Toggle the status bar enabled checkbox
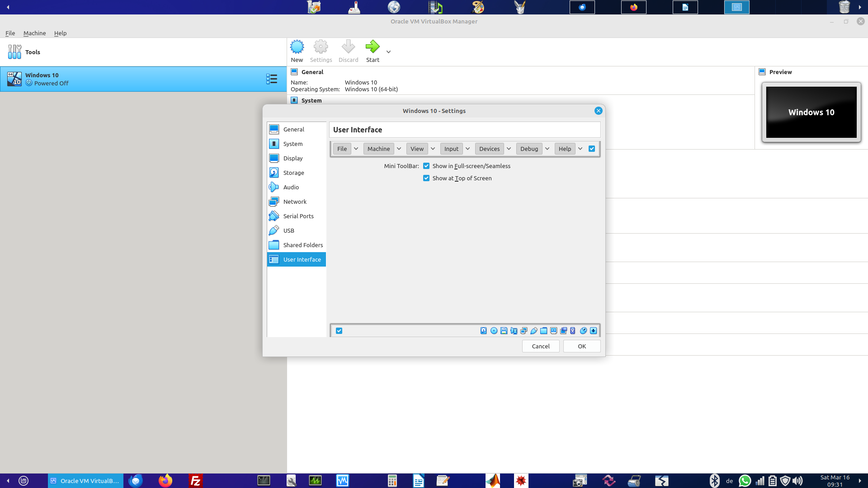 (339, 331)
